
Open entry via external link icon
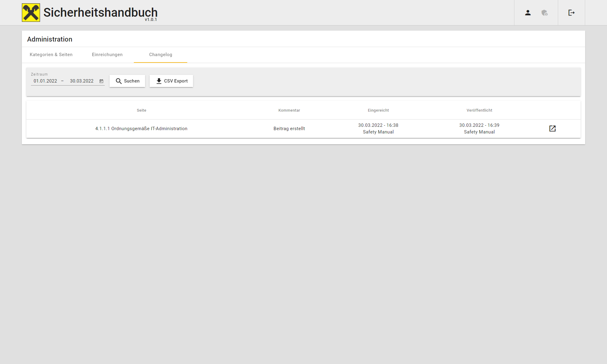point(552,129)
